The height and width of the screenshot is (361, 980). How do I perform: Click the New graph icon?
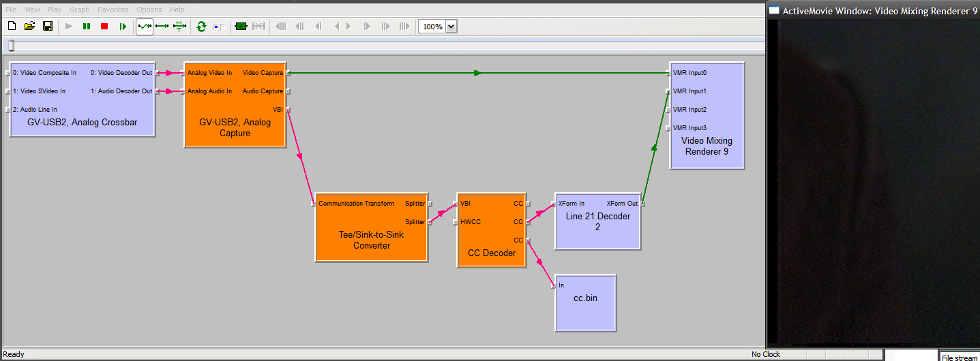point(12,27)
